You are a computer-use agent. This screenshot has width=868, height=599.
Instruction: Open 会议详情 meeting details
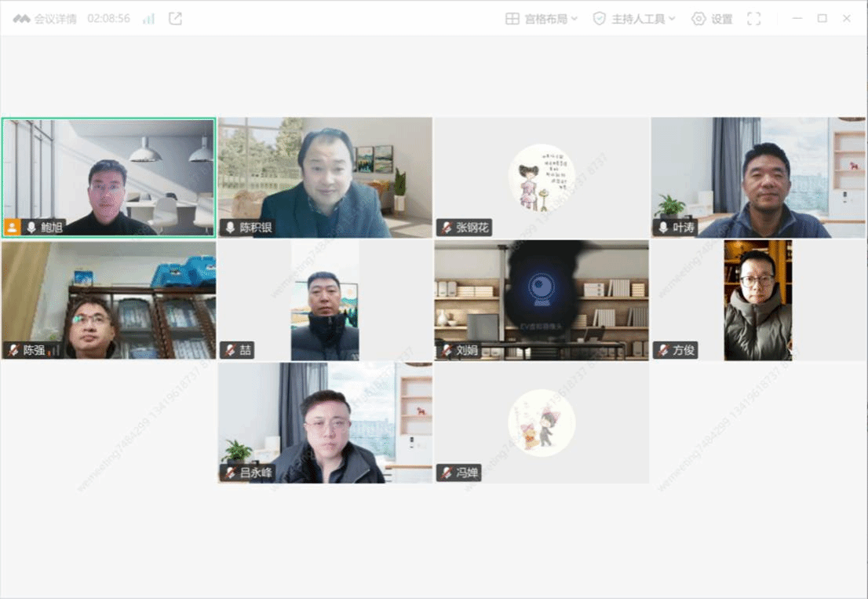pos(46,19)
